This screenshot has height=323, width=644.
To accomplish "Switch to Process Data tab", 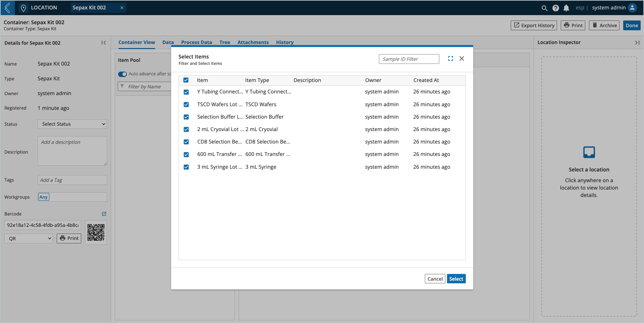I will [x=197, y=42].
